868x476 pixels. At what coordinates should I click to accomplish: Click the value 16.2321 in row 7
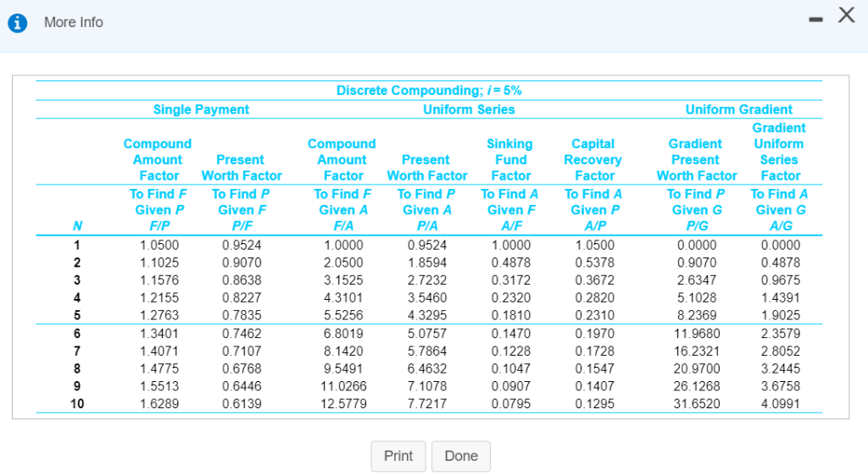(x=697, y=351)
